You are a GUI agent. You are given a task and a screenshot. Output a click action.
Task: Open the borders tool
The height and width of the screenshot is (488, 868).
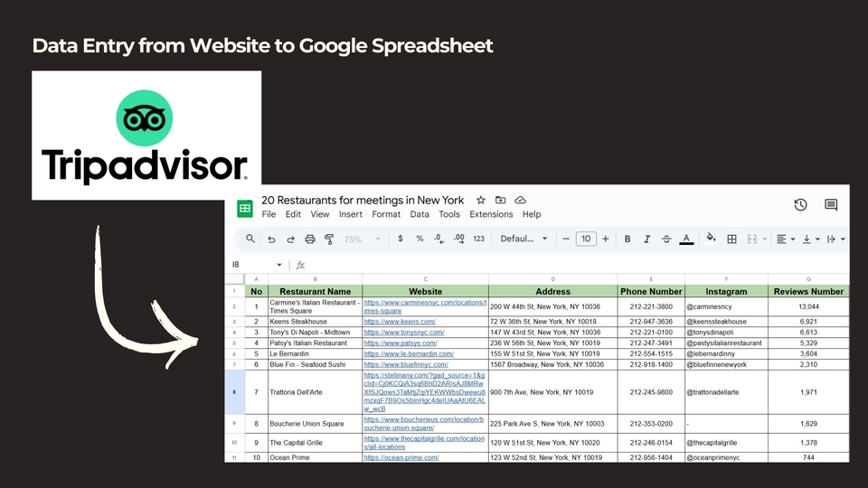pos(731,239)
